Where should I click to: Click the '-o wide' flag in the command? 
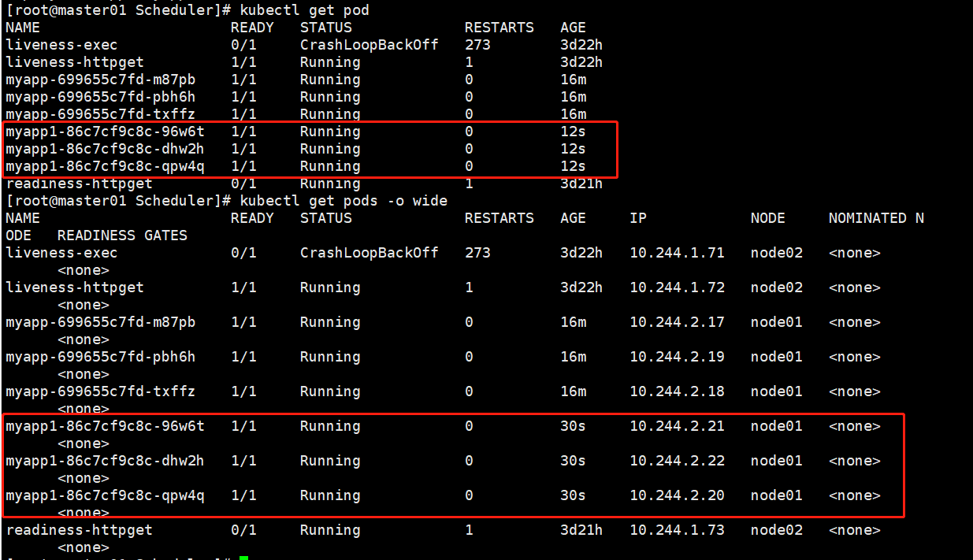tap(417, 201)
